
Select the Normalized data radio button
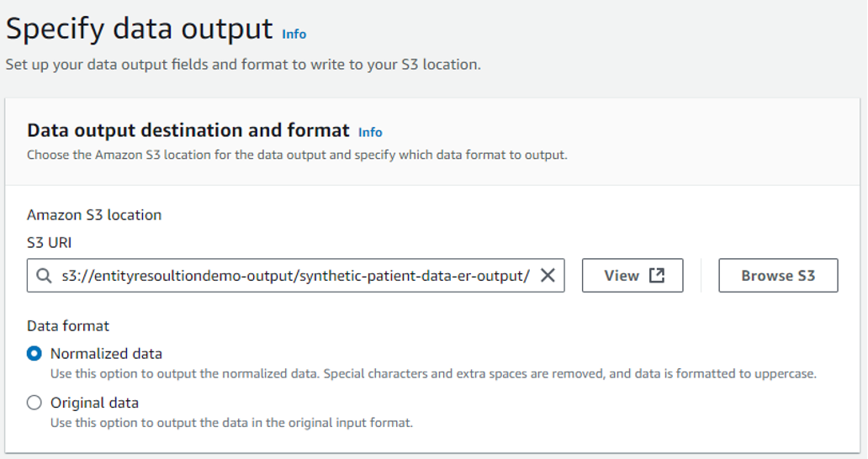[34, 354]
